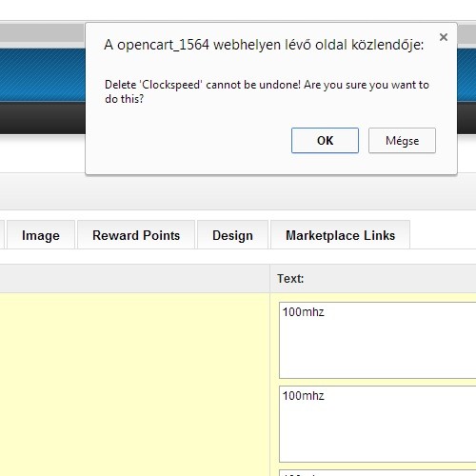
Task: Click the partially visible third text area
Action: tap(378, 473)
